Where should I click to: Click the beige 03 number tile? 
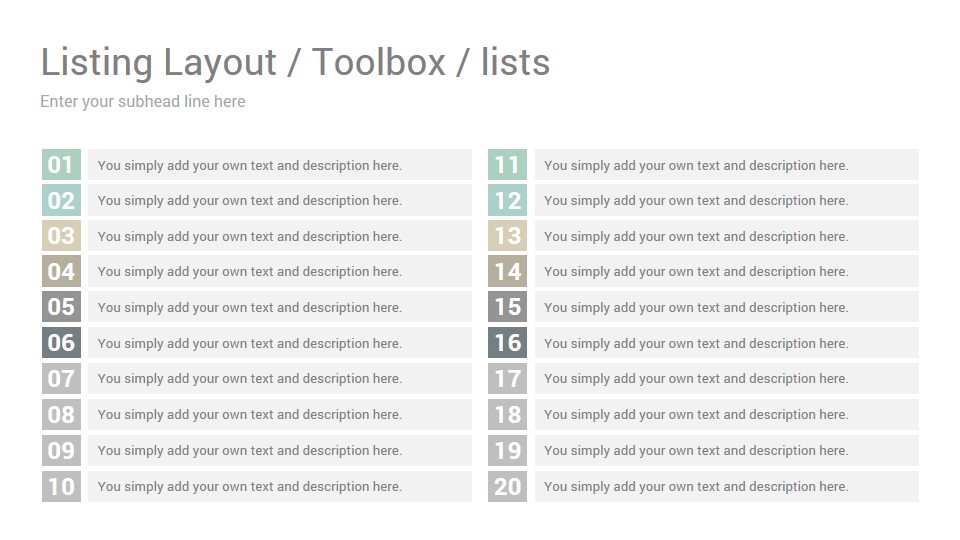click(x=61, y=236)
